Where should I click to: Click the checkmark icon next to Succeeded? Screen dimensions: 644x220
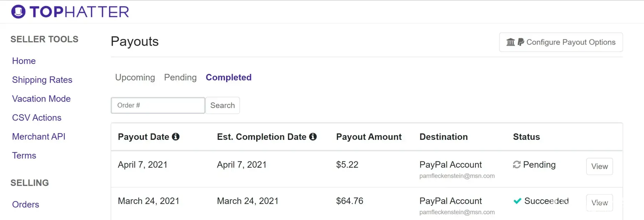click(x=517, y=201)
